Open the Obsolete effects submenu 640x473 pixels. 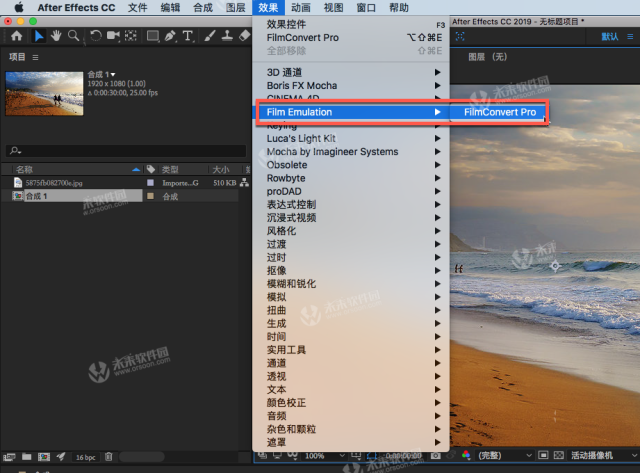[x=351, y=165]
